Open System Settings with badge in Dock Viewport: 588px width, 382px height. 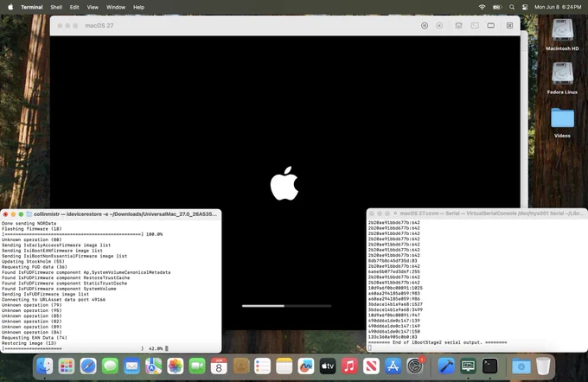[415, 366]
